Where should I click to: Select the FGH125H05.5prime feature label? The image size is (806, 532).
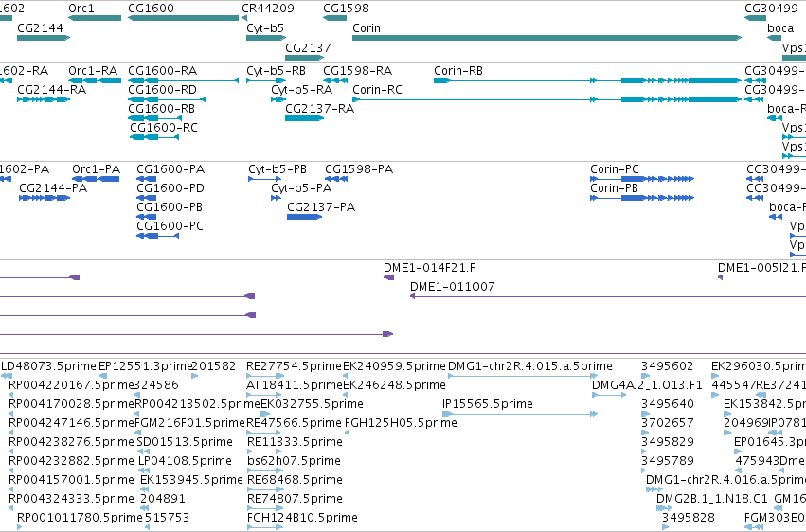tap(401, 423)
